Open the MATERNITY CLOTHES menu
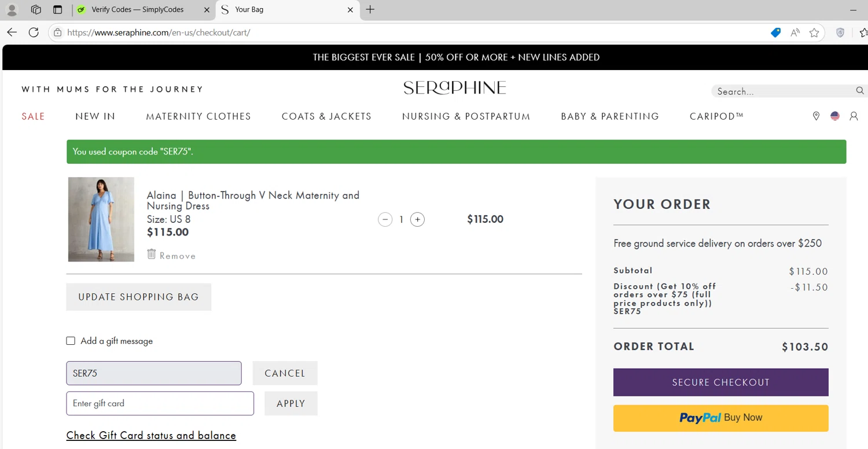The image size is (868, 449). coord(198,116)
